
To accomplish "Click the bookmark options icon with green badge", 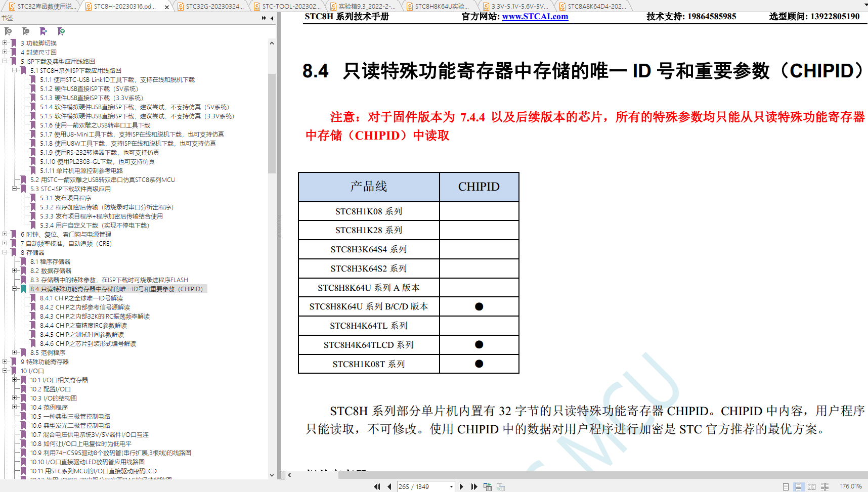I will 61,31.
